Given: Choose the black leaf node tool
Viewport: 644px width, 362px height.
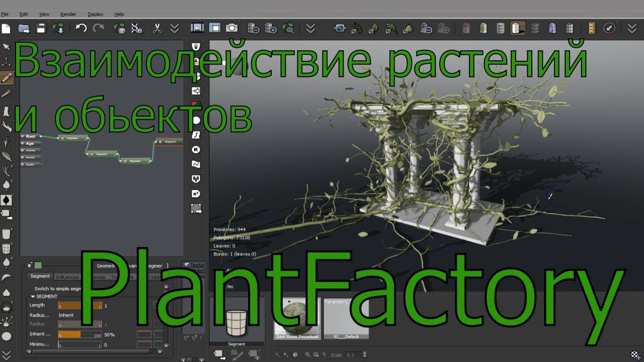Looking at the screenshot, I should (x=7, y=200).
